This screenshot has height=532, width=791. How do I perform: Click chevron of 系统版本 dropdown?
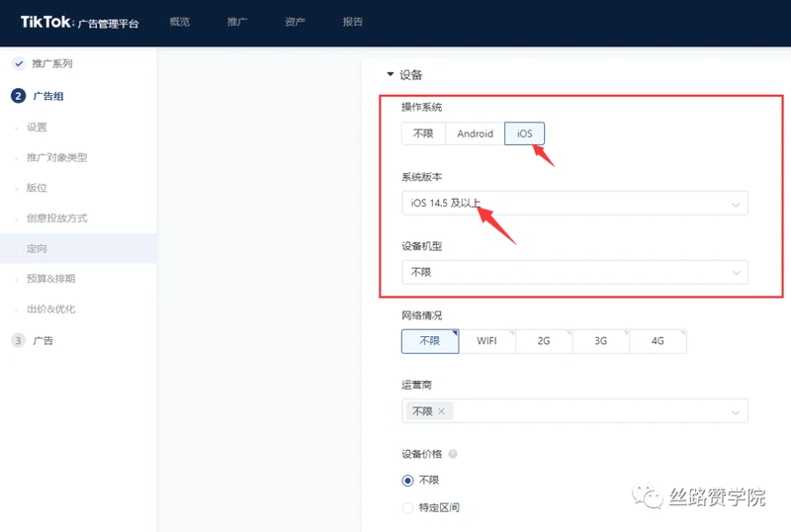[736, 204]
